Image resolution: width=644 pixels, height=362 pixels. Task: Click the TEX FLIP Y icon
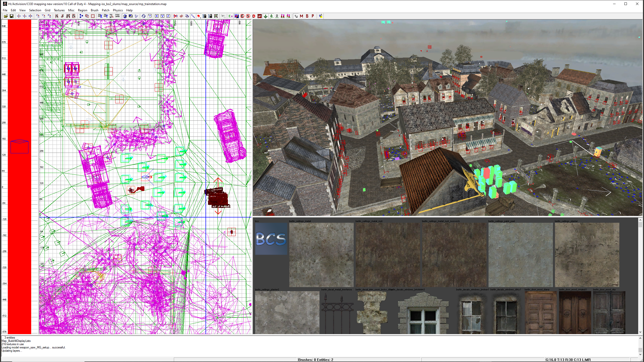[106, 16]
